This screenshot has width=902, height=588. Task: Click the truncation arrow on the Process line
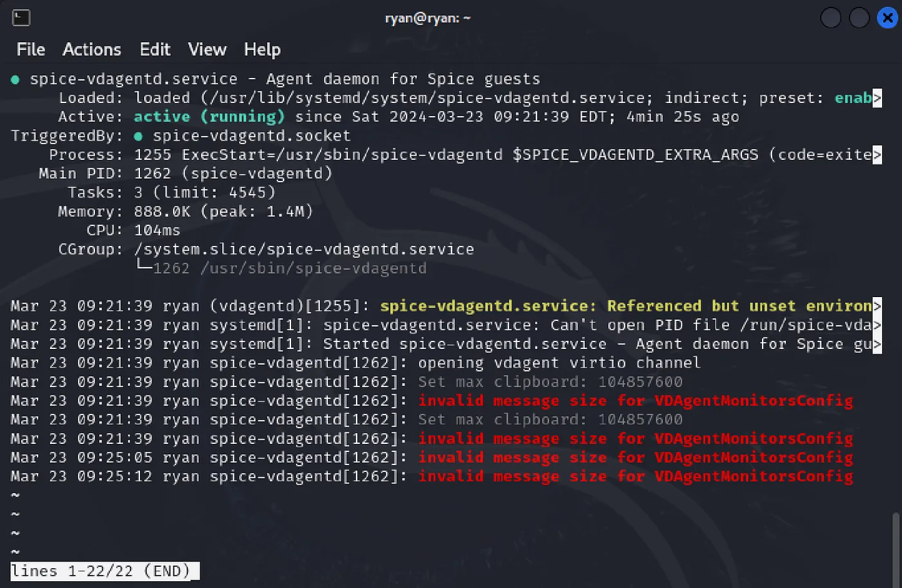877,154
